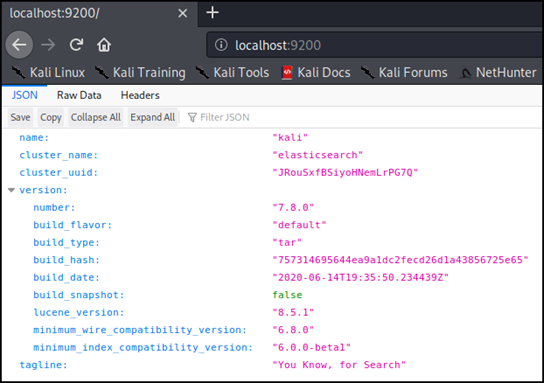The image size is (544, 383).
Task: Select the value "tar"
Action: pyautogui.click(x=287, y=242)
